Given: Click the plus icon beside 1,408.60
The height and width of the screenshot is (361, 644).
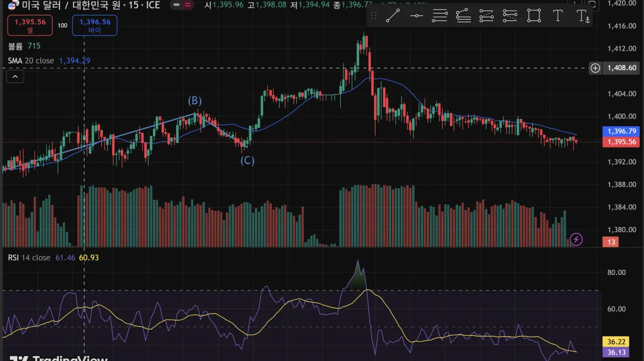Looking at the screenshot, I should click(x=595, y=68).
